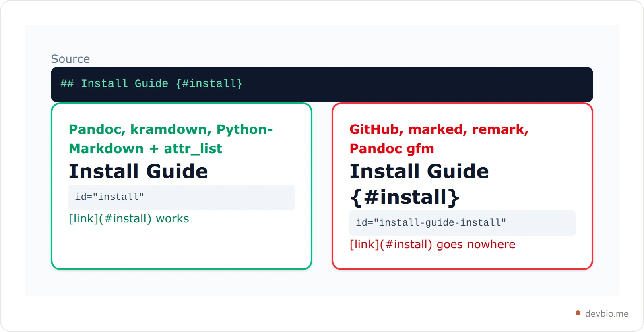Select the id="install-guide-install" code snippet
Image resolution: width=644 pixels, height=332 pixels.
462,223
